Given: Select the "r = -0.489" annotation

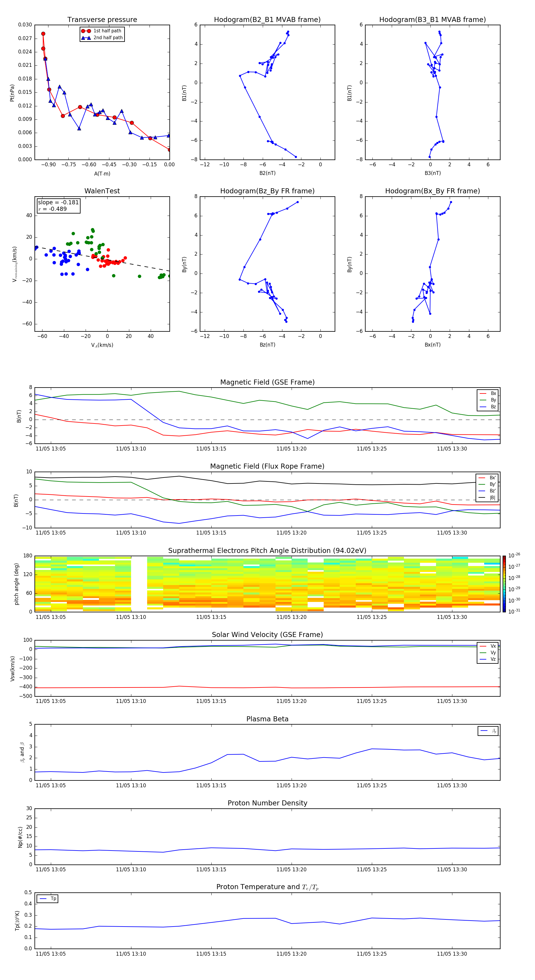Looking at the screenshot, I should coord(53,209).
